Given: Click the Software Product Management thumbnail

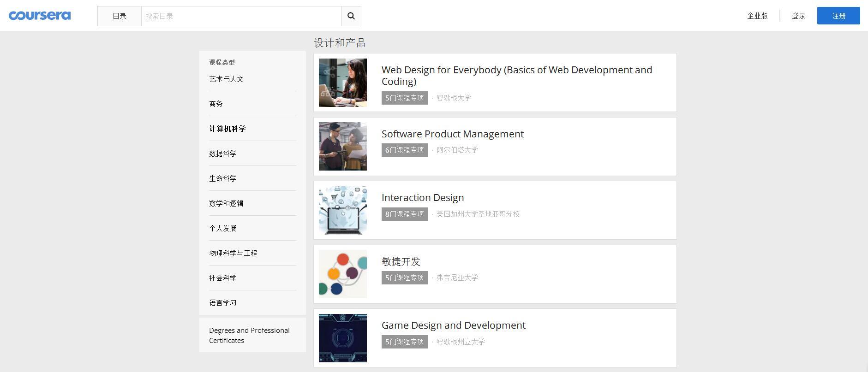Looking at the screenshot, I should click(343, 147).
